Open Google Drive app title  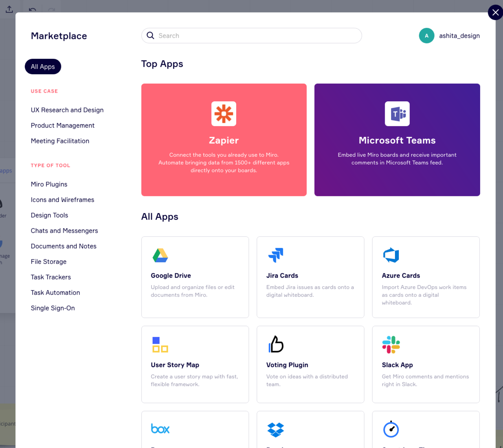click(171, 276)
